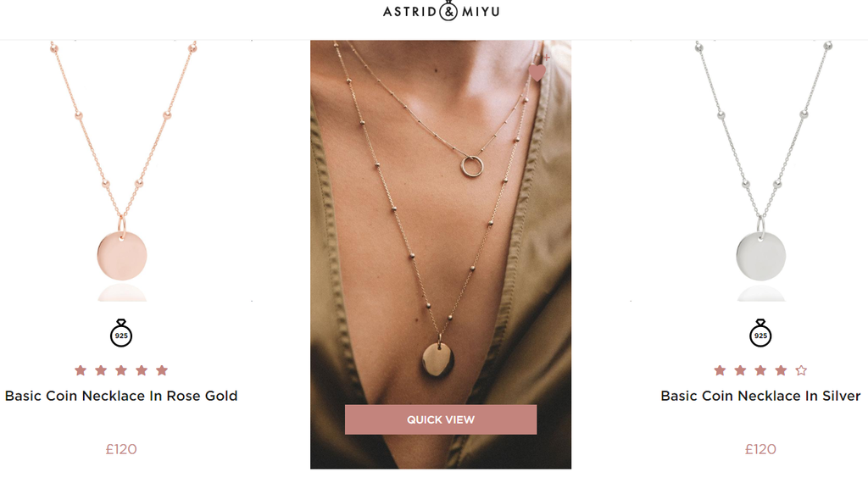Click the £120 price under Silver necklace
Viewport: 868px width, 483px height.
(x=760, y=449)
